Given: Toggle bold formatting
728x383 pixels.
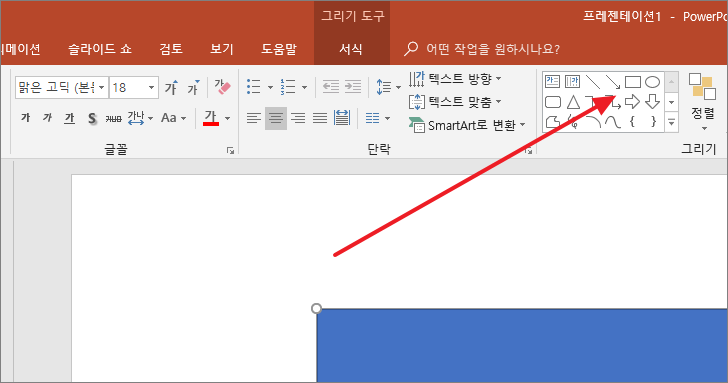Looking at the screenshot, I should coord(26,118).
